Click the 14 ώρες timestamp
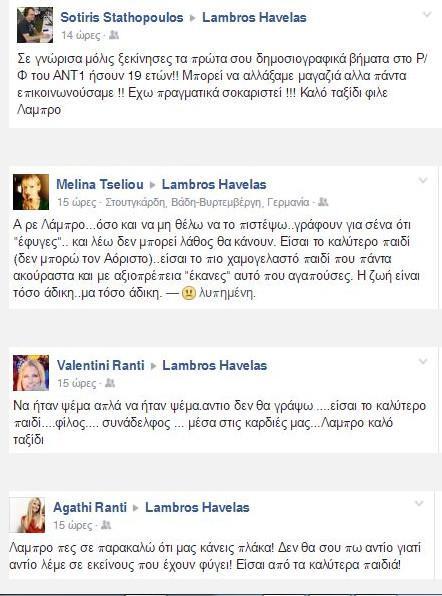The width and height of the screenshot is (442, 596). click(x=81, y=35)
